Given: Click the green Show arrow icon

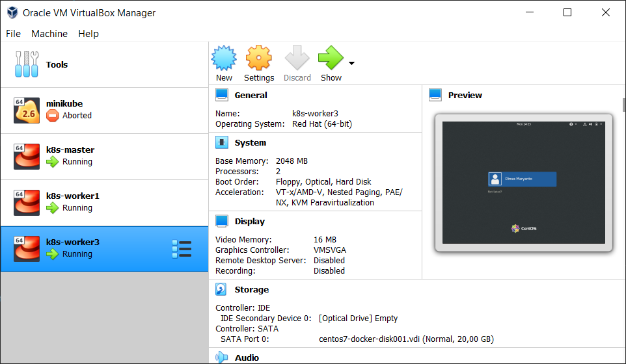Looking at the screenshot, I should (331, 58).
